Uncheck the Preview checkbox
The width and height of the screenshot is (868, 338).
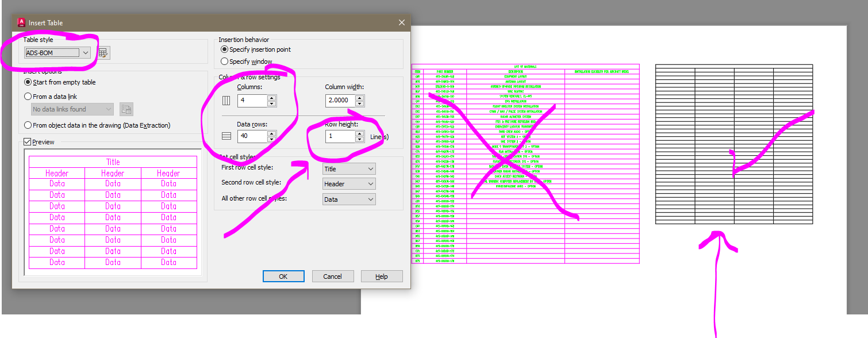(x=26, y=141)
